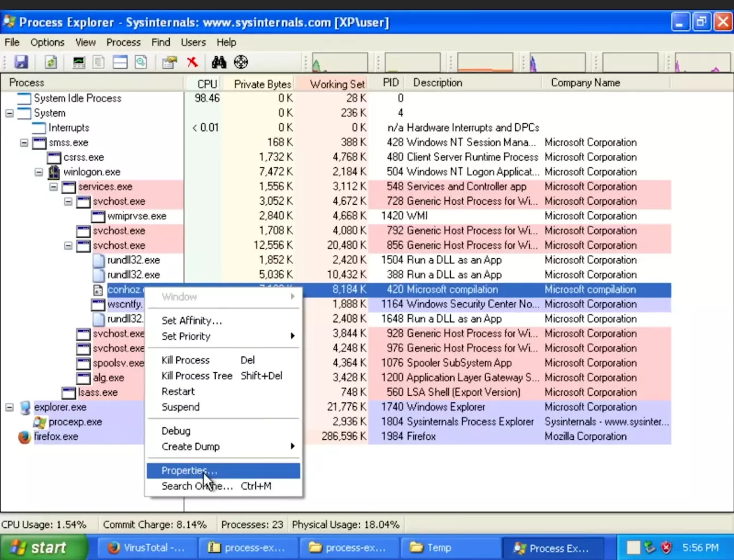Click the Refresh Now toolbar icon
Image resolution: width=734 pixels, height=560 pixels.
51,62
